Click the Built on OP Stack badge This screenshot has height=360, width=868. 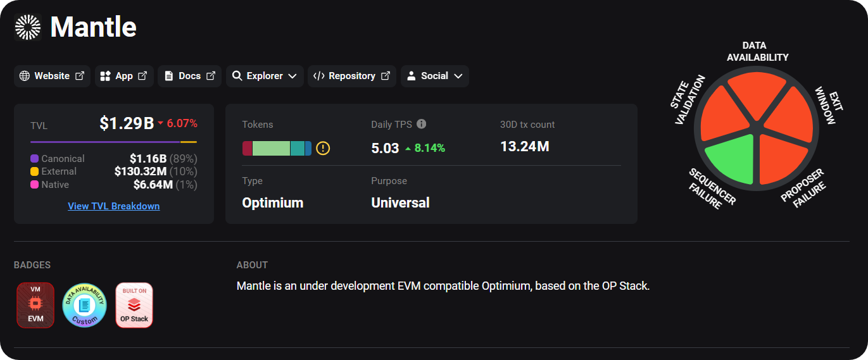pos(134,305)
